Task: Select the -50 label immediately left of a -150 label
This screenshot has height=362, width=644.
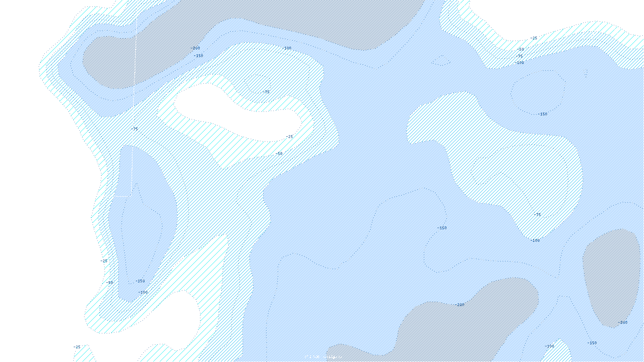Action: [109, 283]
